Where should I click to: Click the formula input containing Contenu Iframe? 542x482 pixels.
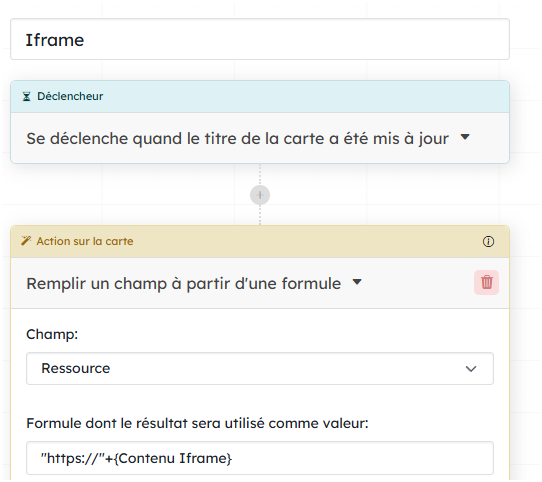[x=260, y=458]
